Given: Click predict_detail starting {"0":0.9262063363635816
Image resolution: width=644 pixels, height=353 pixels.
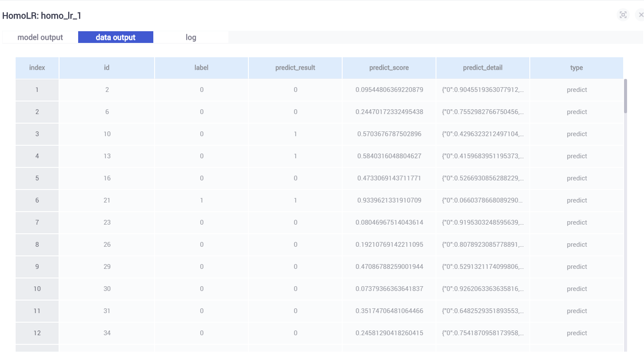Looking at the screenshot, I should tap(483, 289).
